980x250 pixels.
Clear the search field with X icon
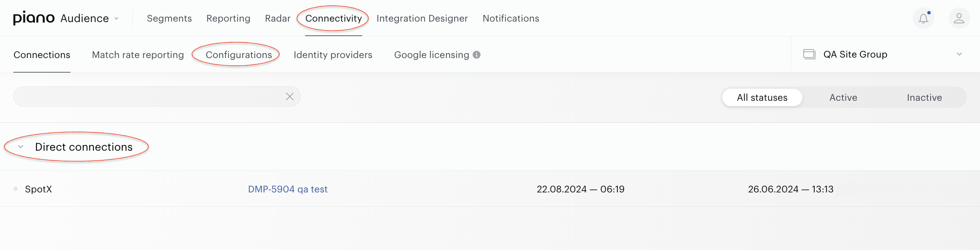pos(290,96)
